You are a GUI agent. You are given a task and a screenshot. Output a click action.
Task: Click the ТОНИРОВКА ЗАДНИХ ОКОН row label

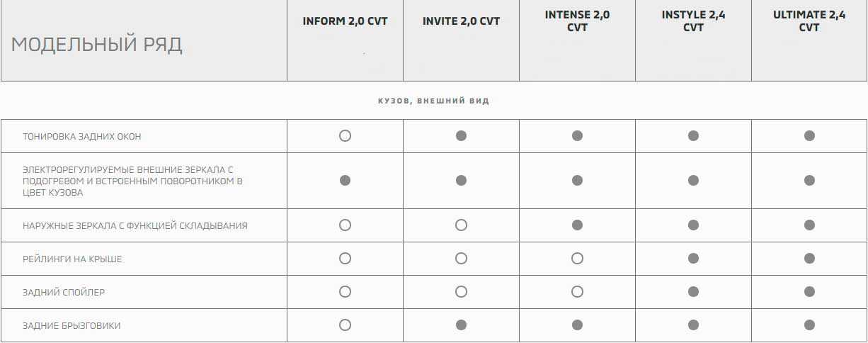coord(81,136)
